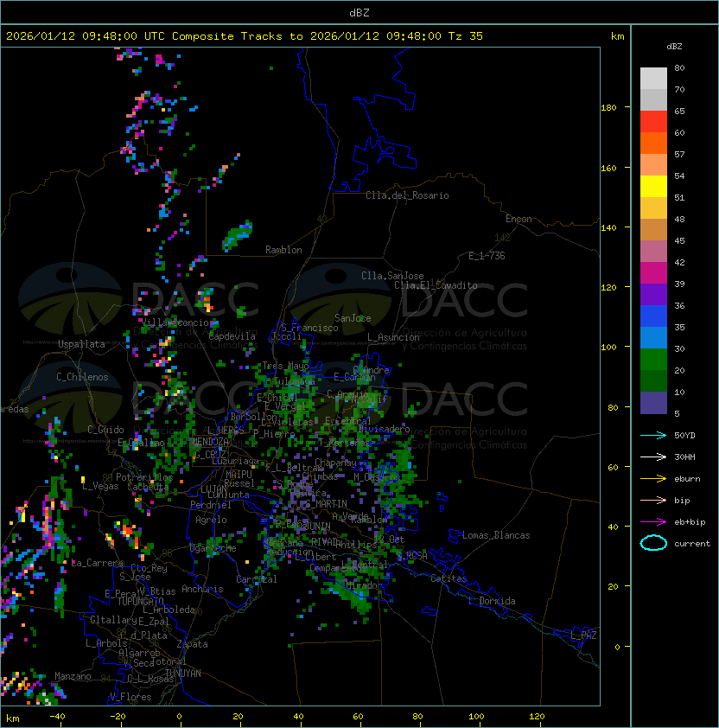Click the 'Ramblon' label on map
Image resolution: width=719 pixels, height=728 pixels.
tap(283, 250)
